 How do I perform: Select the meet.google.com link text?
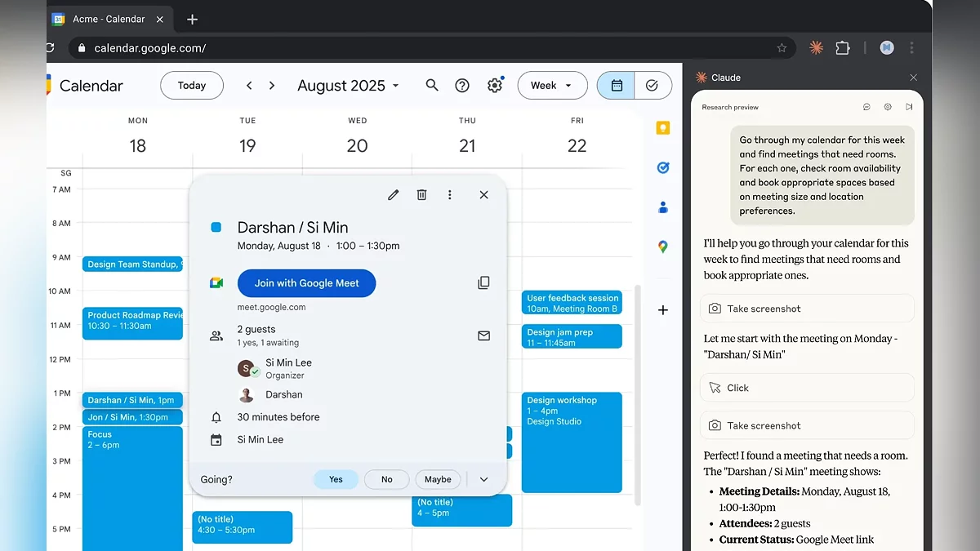[x=271, y=307]
